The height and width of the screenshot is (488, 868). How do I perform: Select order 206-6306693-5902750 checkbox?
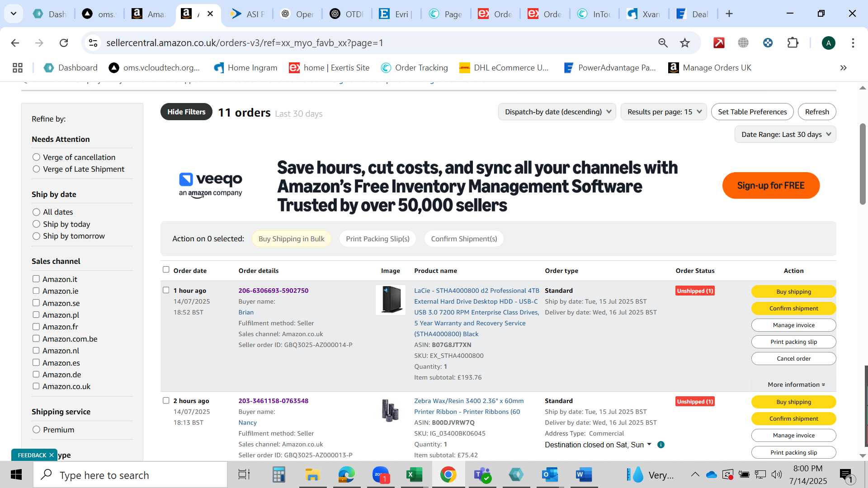[x=166, y=290]
